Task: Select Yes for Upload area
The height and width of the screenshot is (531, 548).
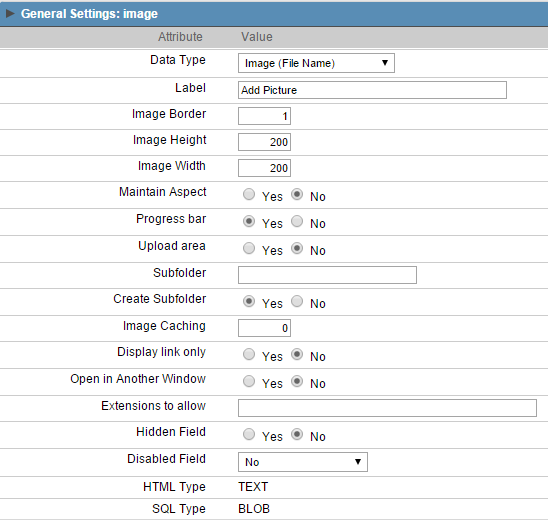Action: 249,248
